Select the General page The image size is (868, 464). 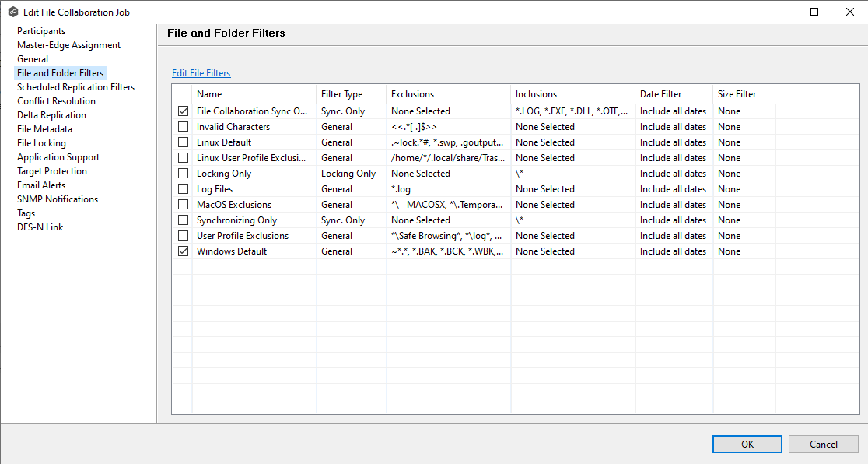pos(33,58)
